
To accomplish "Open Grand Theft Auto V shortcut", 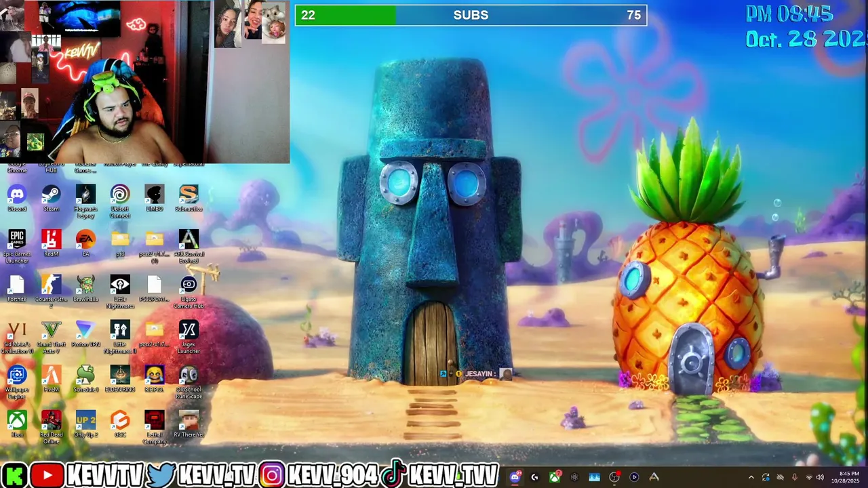I will (x=51, y=338).
